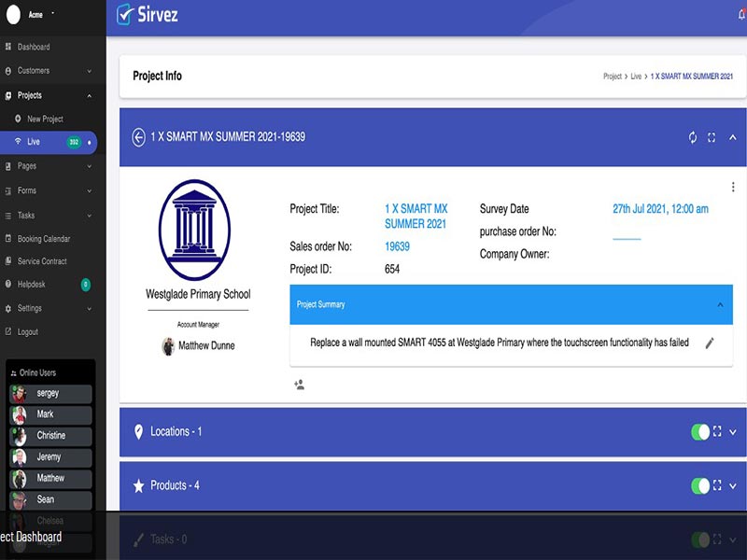The height and width of the screenshot is (560, 747).
Task: Click fullscreen icon on Locations panel
Action: [x=717, y=432]
